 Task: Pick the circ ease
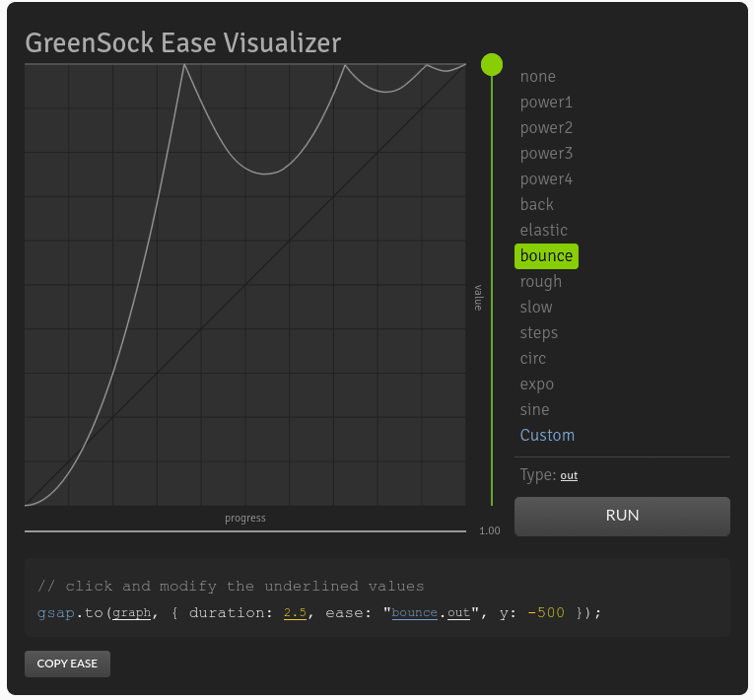533,359
